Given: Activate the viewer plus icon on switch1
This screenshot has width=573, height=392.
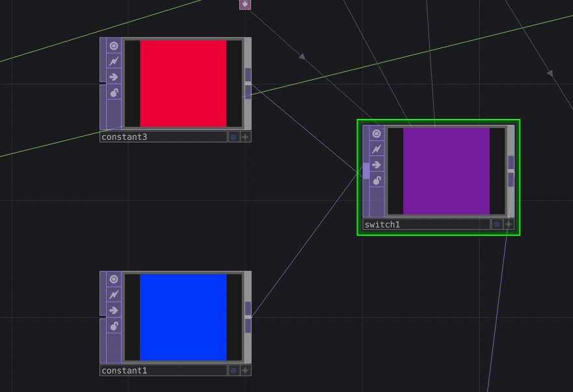Looking at the screenshot, I should pyautogui.click(x=509, y=224).
